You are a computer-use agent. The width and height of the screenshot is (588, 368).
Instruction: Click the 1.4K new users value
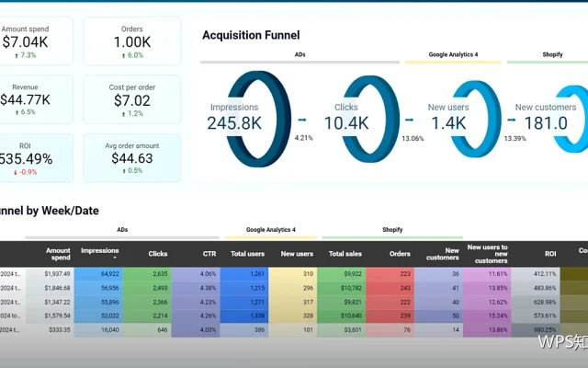tap(448, 123)
